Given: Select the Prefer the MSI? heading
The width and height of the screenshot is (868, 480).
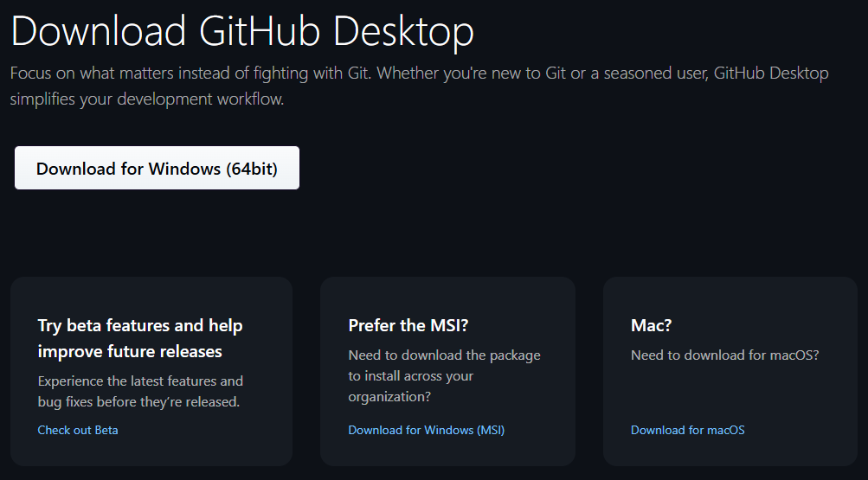Looking at the screenshot, I should [x=408, y=325].
